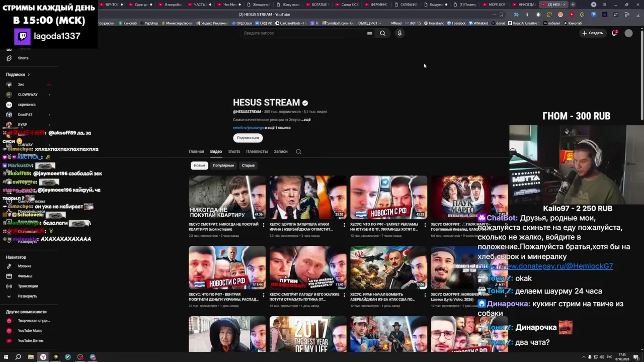Expand Подписки section chevron
This screenshot has height=362, width=644.
29,74
